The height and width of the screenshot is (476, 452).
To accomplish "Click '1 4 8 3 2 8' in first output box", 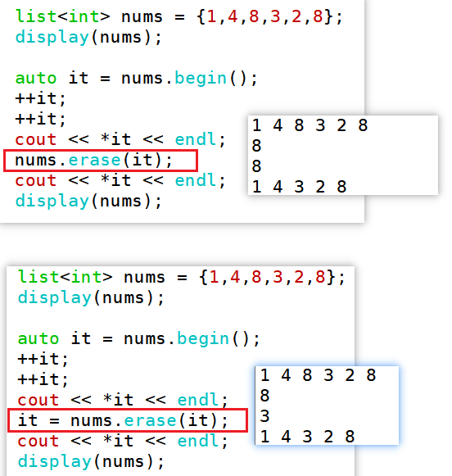I will [x=310, y=125].
